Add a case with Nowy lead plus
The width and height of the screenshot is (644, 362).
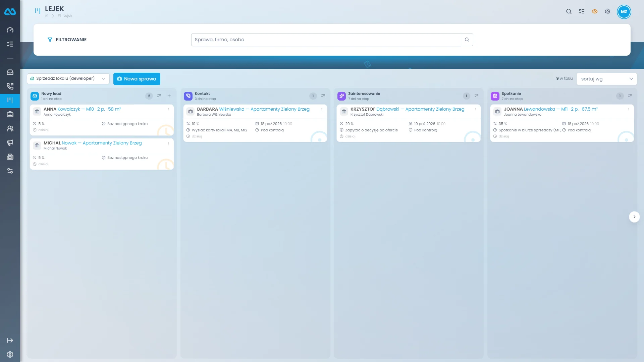(169, 96)
